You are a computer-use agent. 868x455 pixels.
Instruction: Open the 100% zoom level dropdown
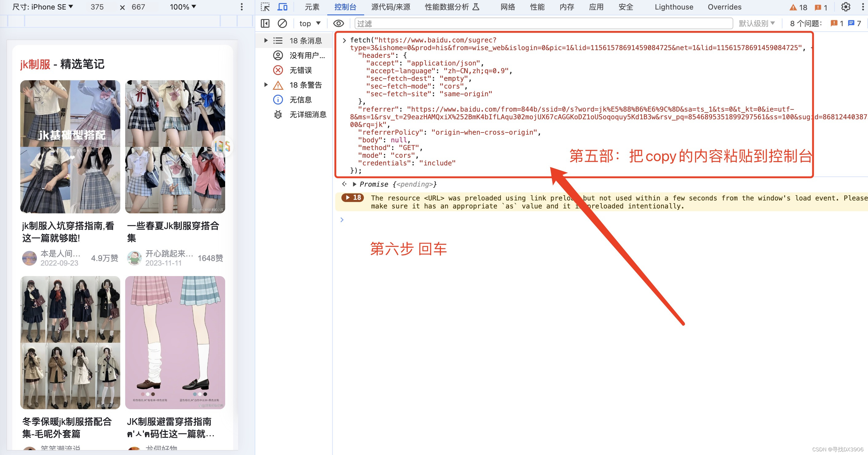click(183, 7)
